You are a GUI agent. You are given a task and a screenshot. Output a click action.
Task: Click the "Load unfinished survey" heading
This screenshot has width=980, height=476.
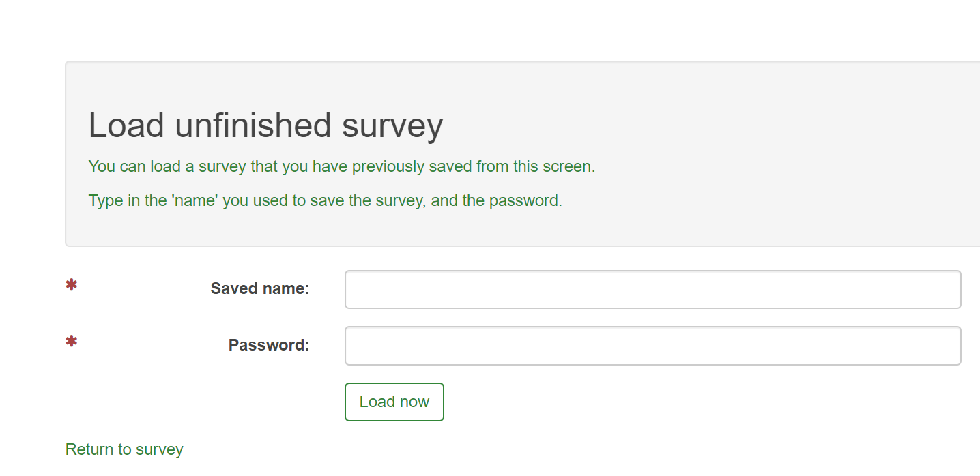click(x=265, y=125)
